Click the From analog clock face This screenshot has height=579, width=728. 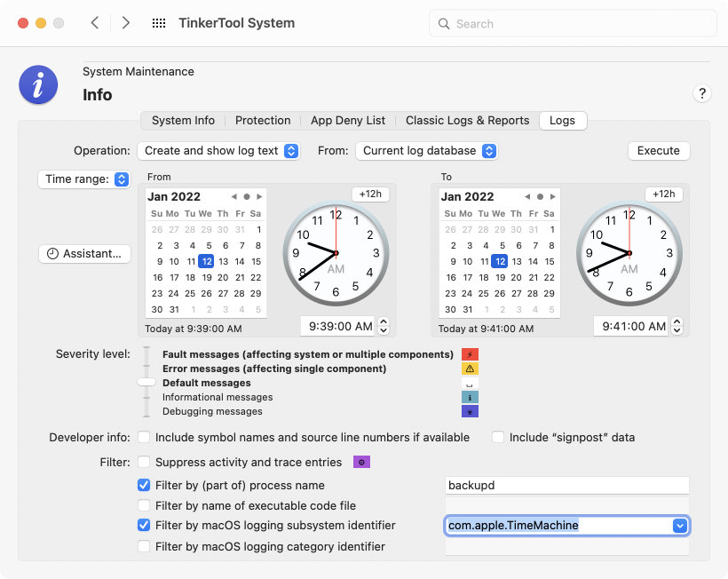[336, 253]
